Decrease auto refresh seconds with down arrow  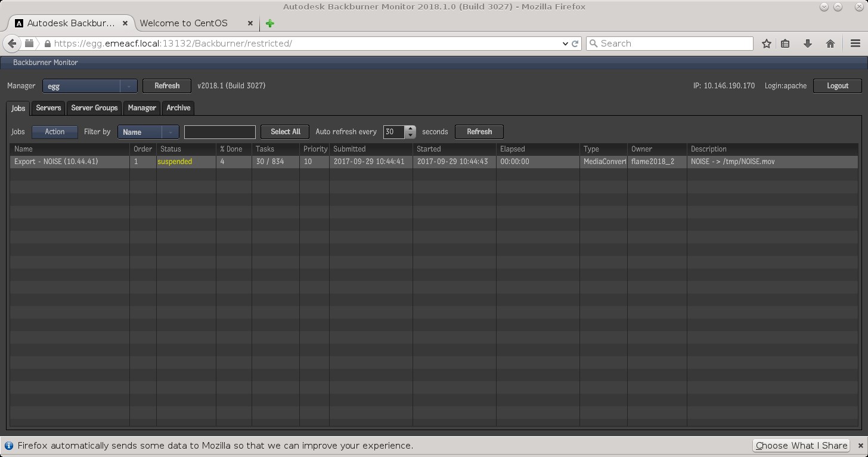pos(410,135)
